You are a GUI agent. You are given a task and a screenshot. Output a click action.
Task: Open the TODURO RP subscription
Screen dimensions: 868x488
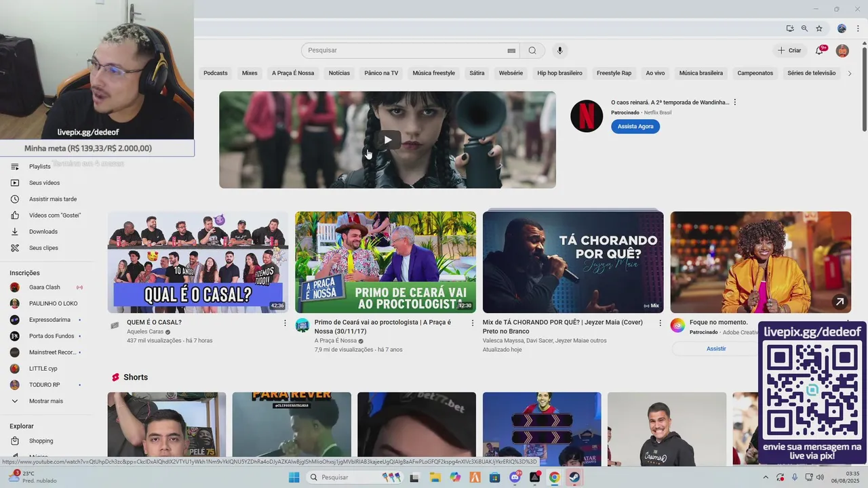[x=45, y=385]
